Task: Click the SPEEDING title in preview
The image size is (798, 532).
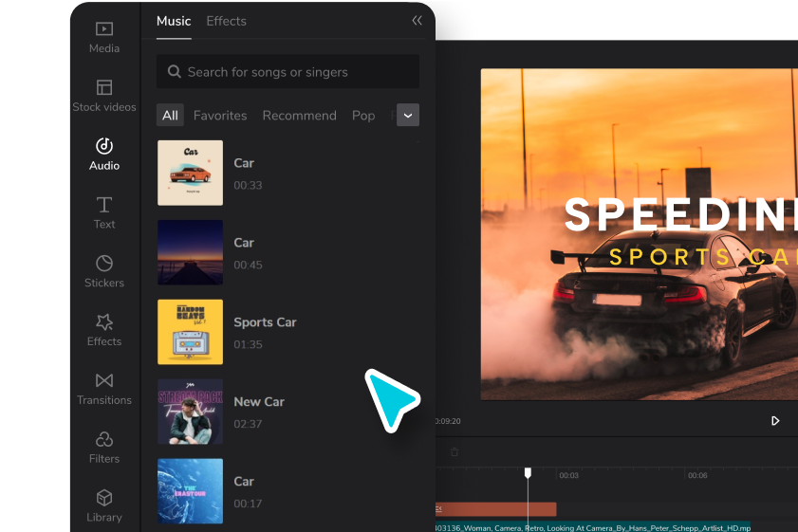Action: pyautogui.click(x=681, y=214)
